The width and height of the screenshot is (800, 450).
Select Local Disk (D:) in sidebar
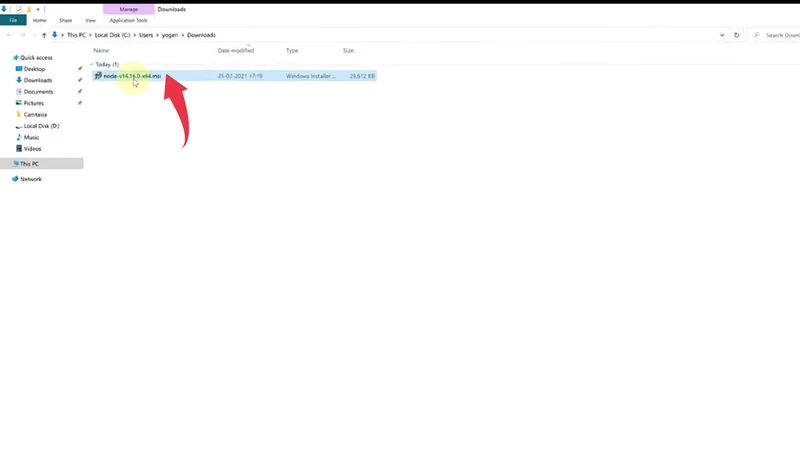(41, 126)
